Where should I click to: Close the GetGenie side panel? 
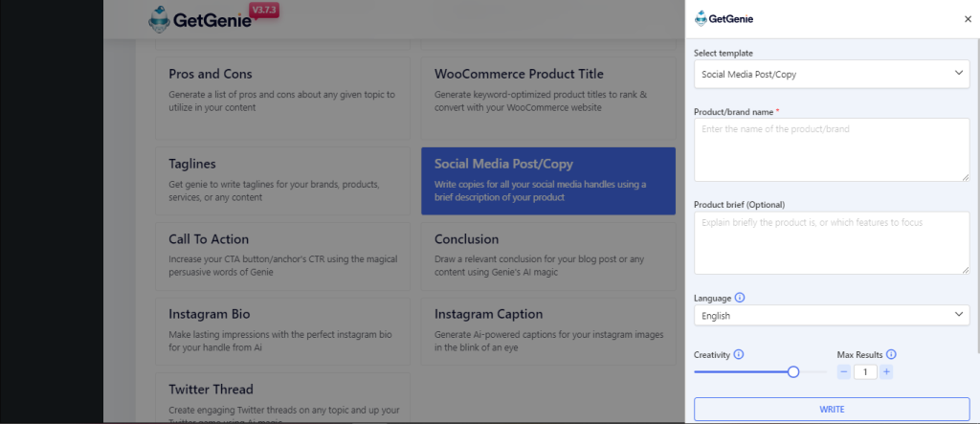[968, 19]
